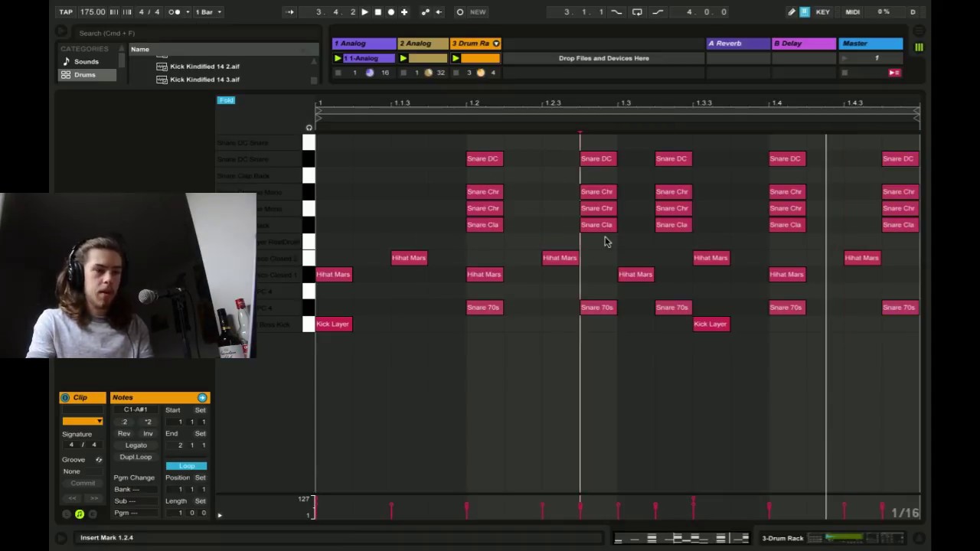Open the Groove chooser showing None
Screen dimensions: 980x551
point(83,471)
